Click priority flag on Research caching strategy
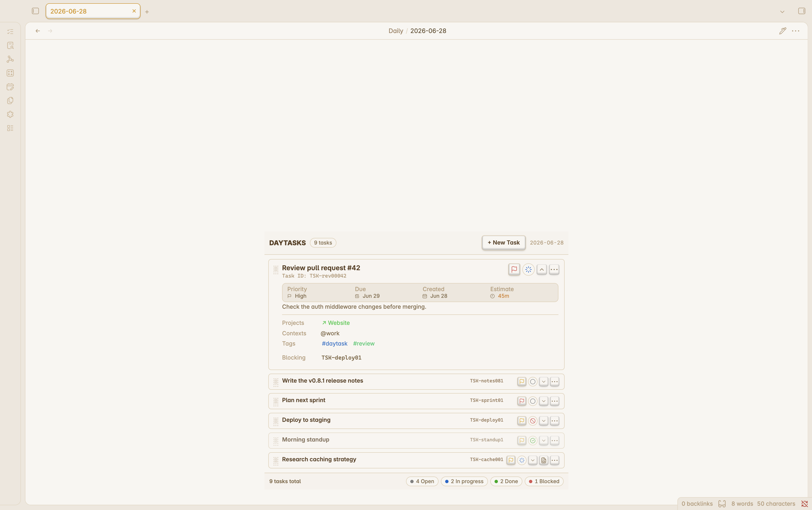The image size is (812, 510). [x=511, y=460]
